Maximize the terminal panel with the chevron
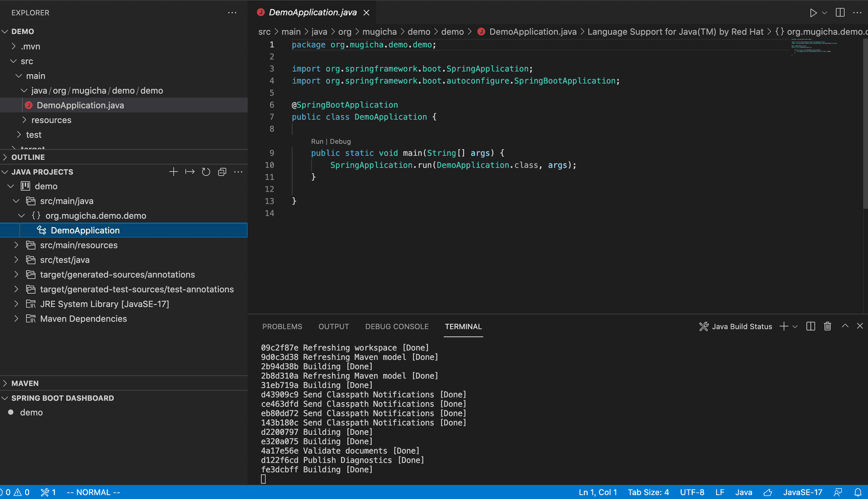This screenshot has height=499, width=868. coord(845,326)
